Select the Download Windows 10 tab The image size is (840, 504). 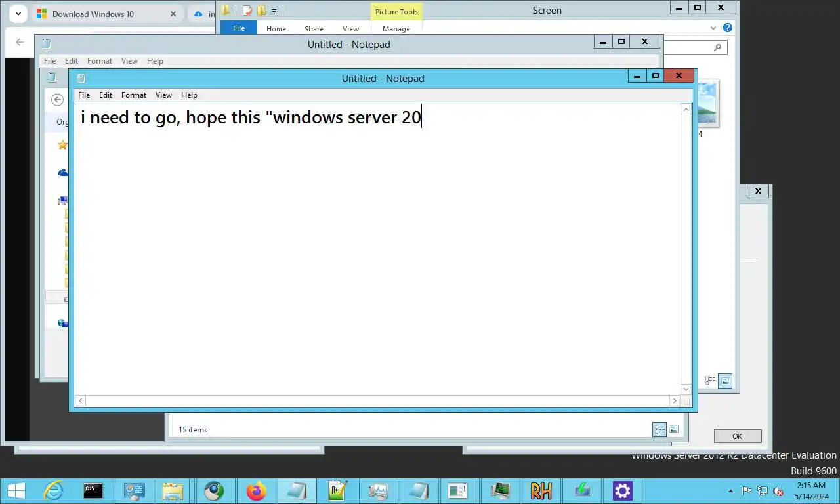pyautogui.click(x=106, y=14)
